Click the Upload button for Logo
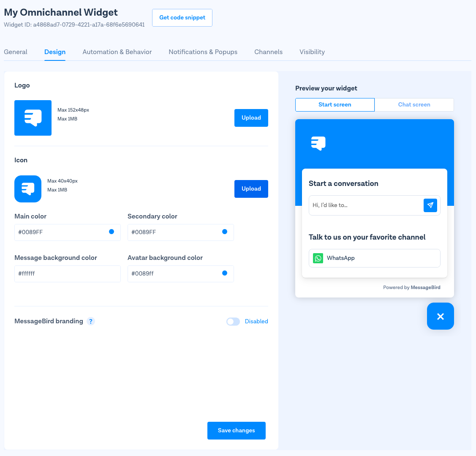The height and width of the screenshot is (456, 476). (x=251, y=118)
